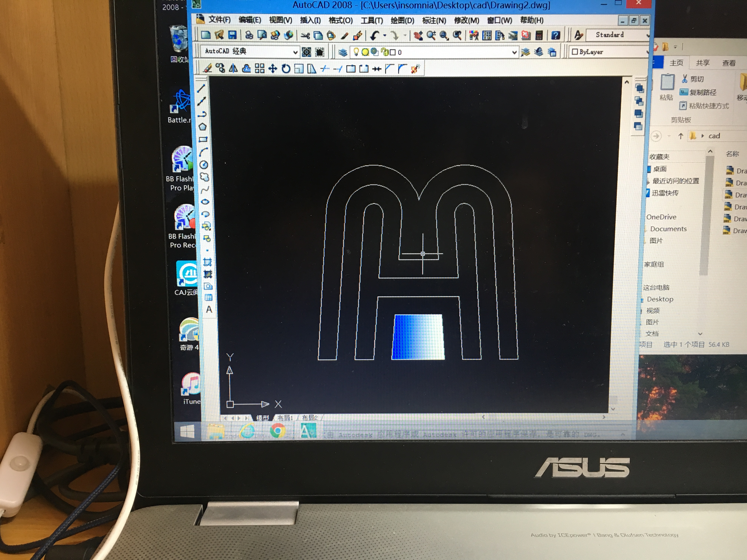Pick the Multiline Text tool
Image resolution: width=747 pixels, height=560 pixels.
click(x=209, y=309)
